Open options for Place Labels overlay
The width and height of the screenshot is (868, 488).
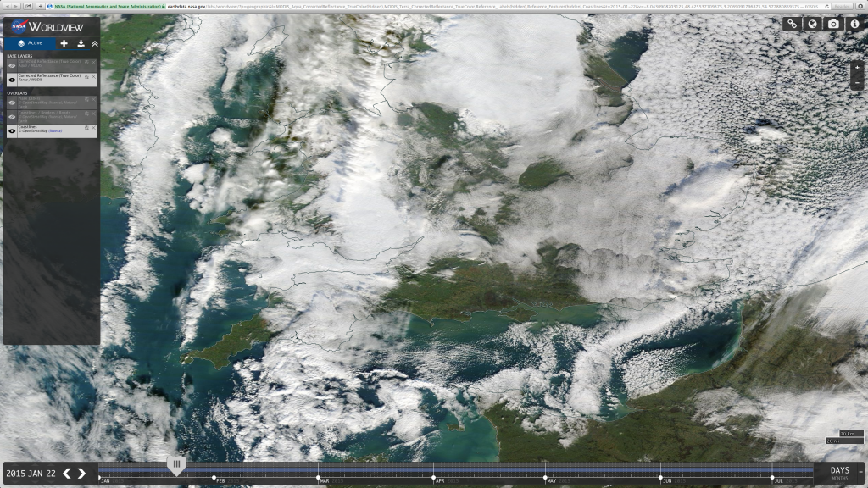point(87,99)
